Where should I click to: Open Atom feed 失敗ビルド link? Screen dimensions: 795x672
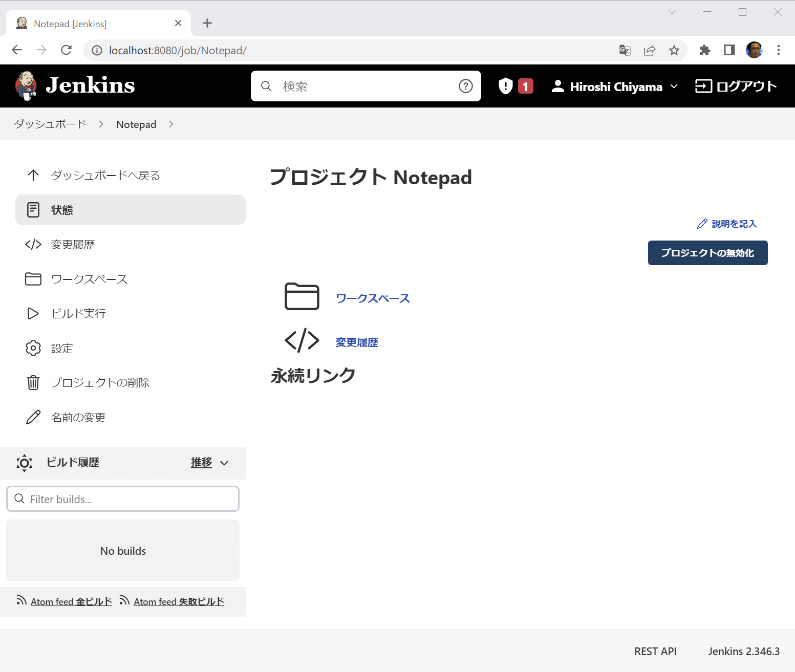click(x=179, y=601)
